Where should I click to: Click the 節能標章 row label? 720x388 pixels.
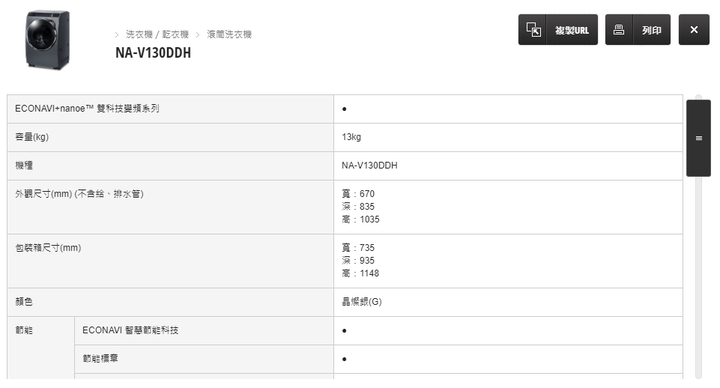[x=100, y=359]
